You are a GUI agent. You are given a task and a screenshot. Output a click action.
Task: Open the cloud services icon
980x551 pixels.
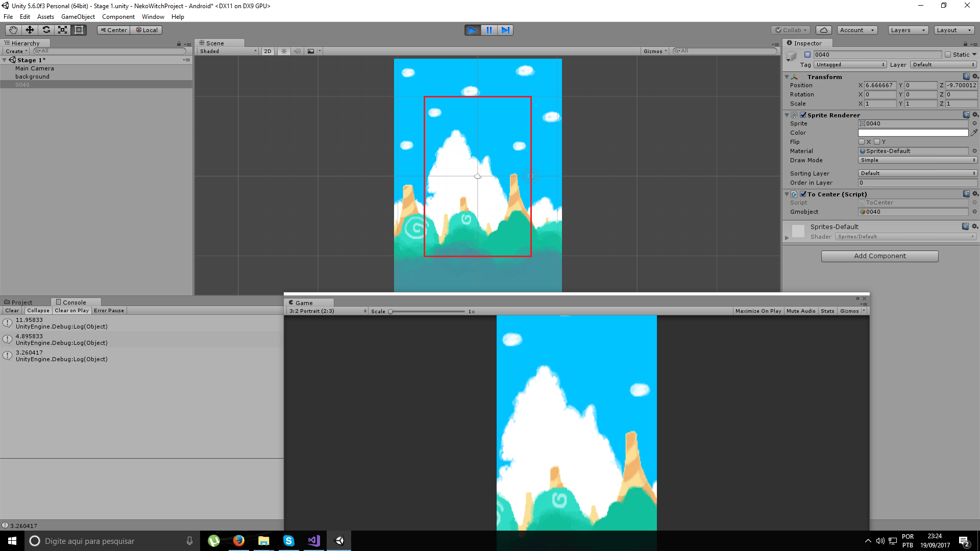click(x=823, y=30)
